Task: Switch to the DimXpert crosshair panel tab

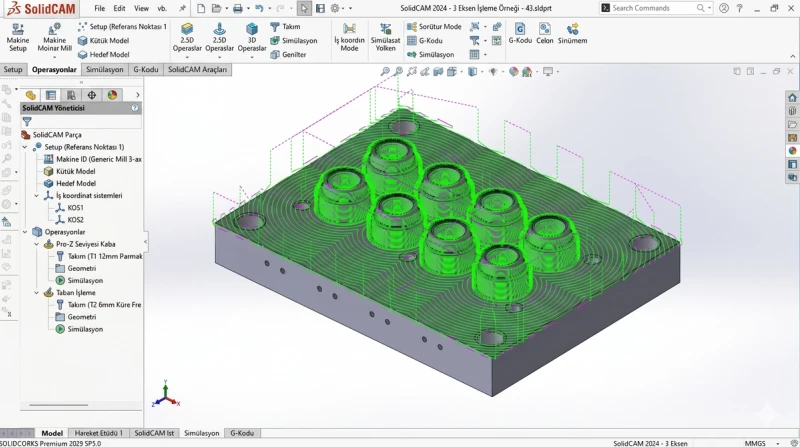Action: (91, 95)
